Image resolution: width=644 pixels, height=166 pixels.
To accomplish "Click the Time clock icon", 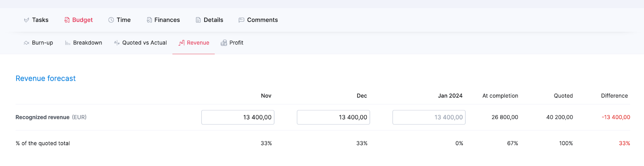I will coord(111,20).
